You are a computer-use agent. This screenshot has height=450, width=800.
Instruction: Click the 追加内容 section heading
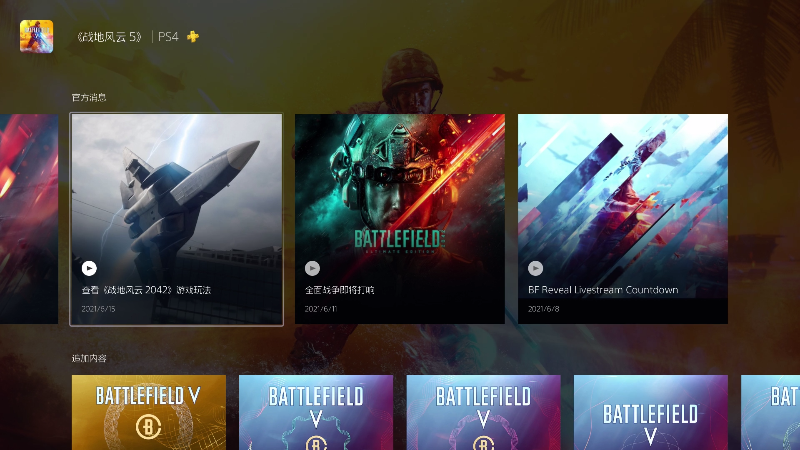coord(89,358)
